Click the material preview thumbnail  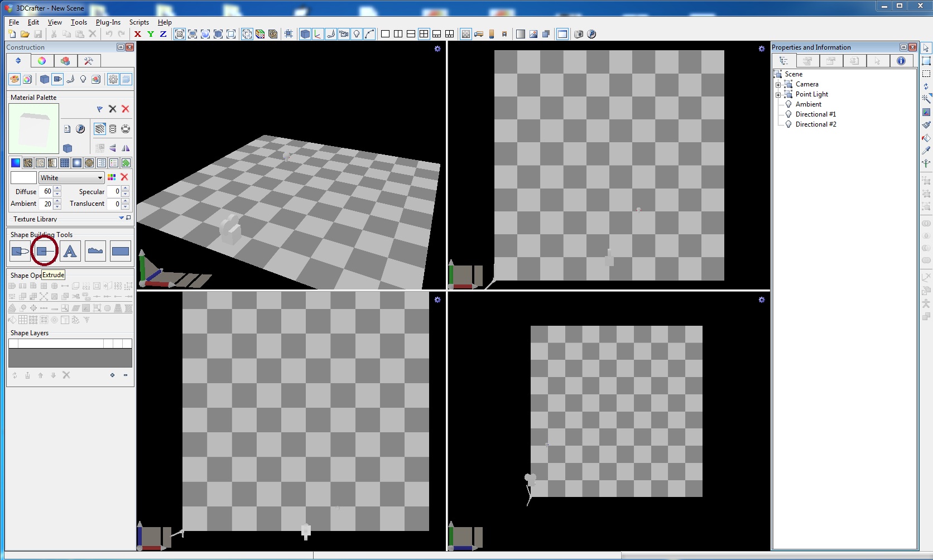tap(33, 129)
